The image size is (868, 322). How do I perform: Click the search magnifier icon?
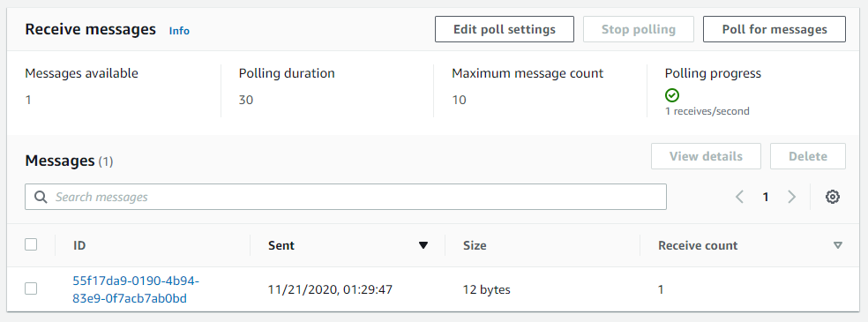pyautogui.click(x=41, y=197)
